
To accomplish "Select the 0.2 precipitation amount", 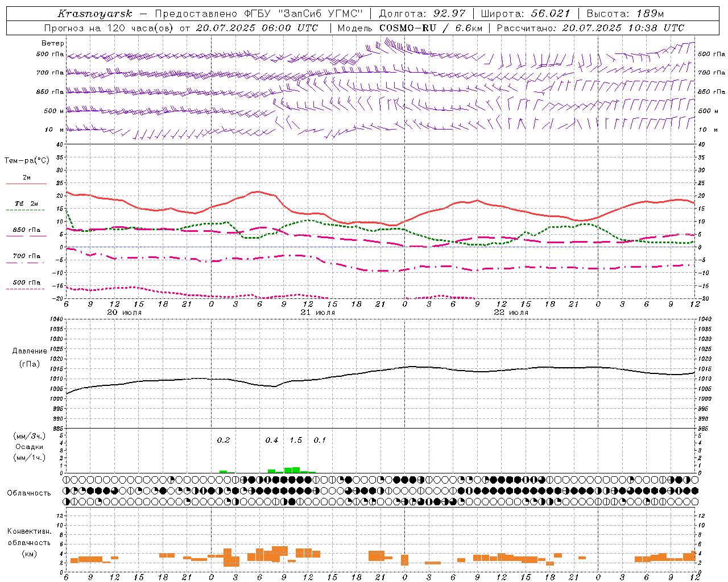I will click(x=224, y=440).
